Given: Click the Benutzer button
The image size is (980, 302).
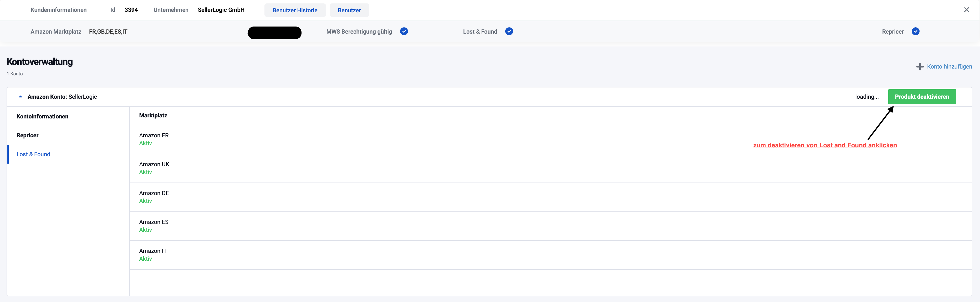Looking at the screenshot, I should (x=349, y=10).
